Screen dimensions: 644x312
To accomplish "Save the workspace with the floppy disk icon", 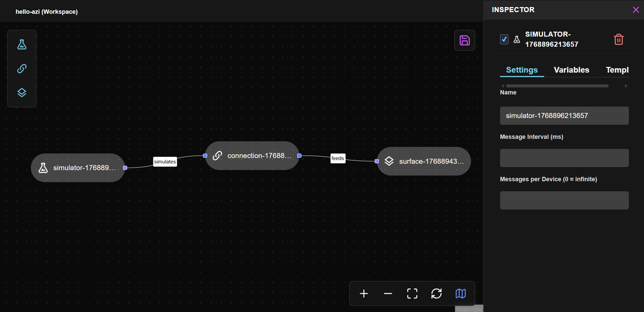I will point(465,40).
